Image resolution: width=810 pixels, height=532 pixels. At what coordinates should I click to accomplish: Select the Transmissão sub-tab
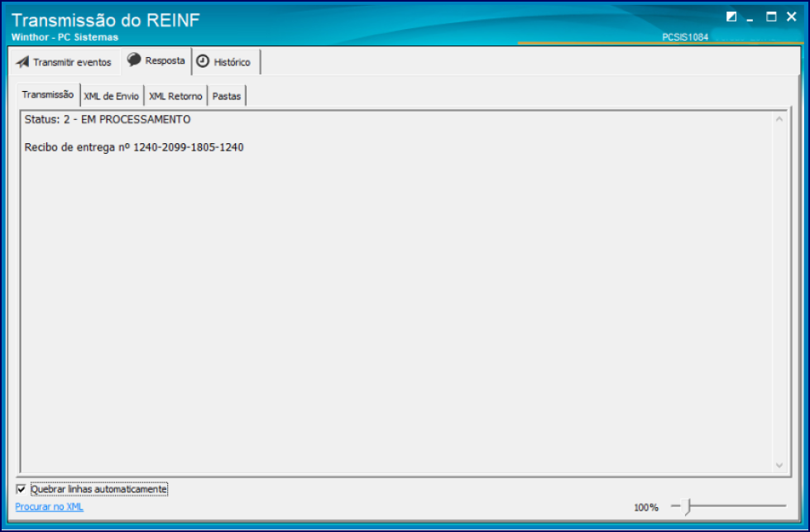point(48,94)
